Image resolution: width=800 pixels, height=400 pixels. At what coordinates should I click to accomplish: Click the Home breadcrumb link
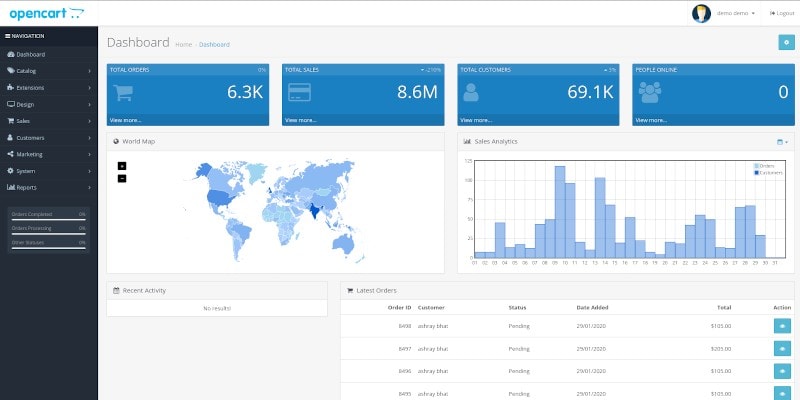pyautogui.click(x=183, y=44)
